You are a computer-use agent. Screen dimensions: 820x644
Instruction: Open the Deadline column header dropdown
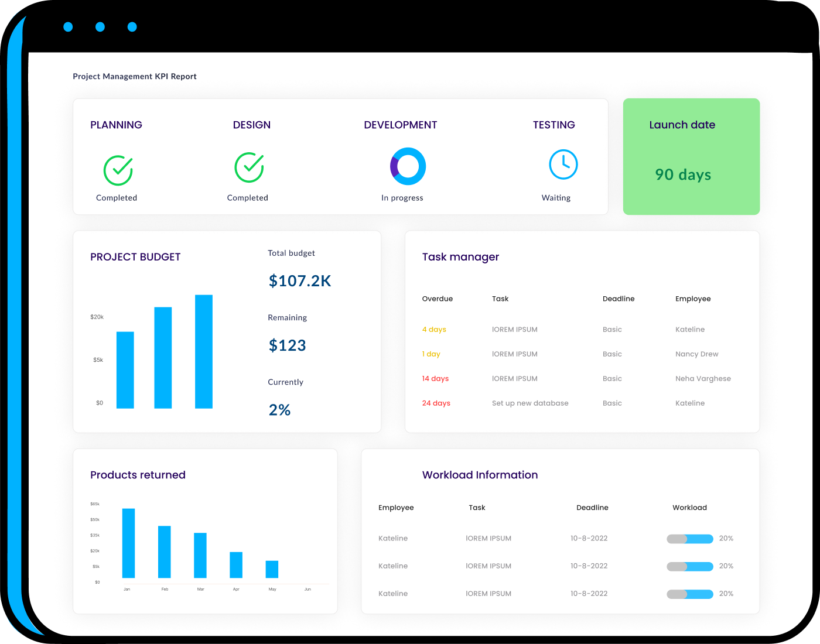click(x=619, y=299)
